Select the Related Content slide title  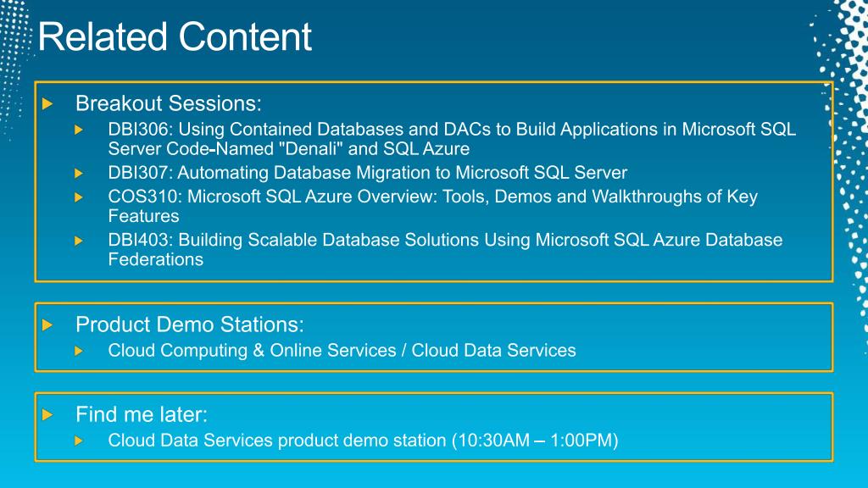(x=175, y=37)
